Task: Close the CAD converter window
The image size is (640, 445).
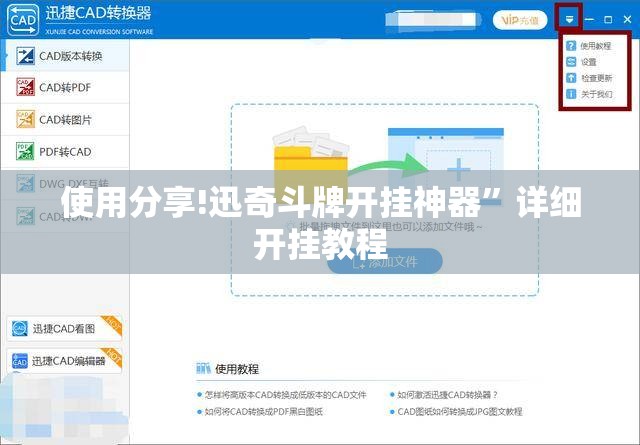Action: coord(627,19)
